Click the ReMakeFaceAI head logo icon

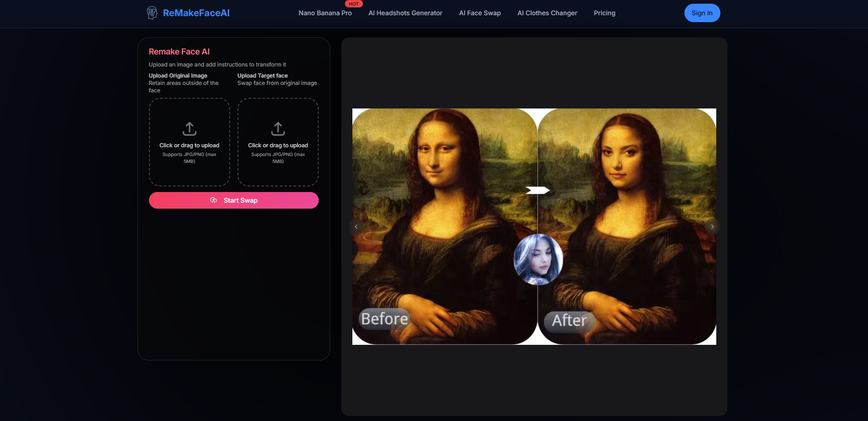tap(152, 13)
